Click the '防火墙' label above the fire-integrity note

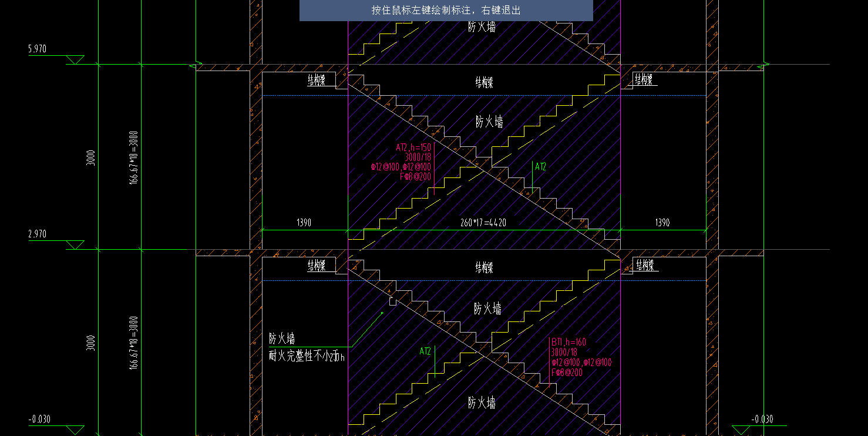coord(282,339)
